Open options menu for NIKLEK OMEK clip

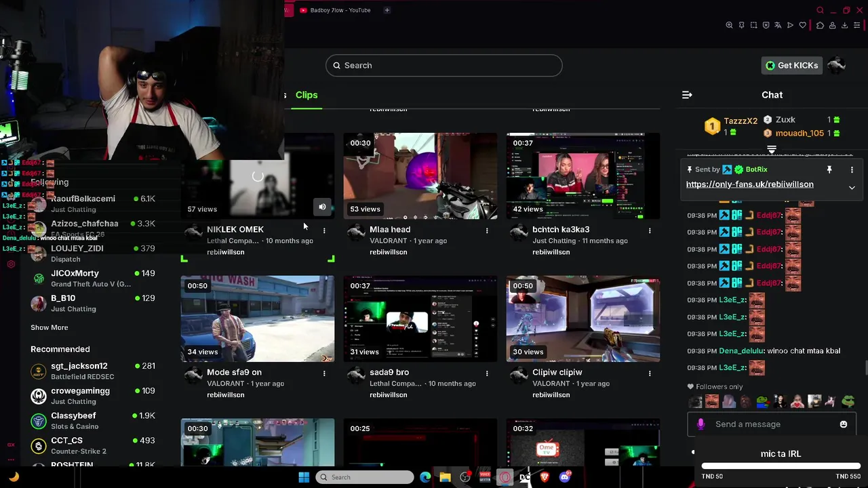click(324, 230)
